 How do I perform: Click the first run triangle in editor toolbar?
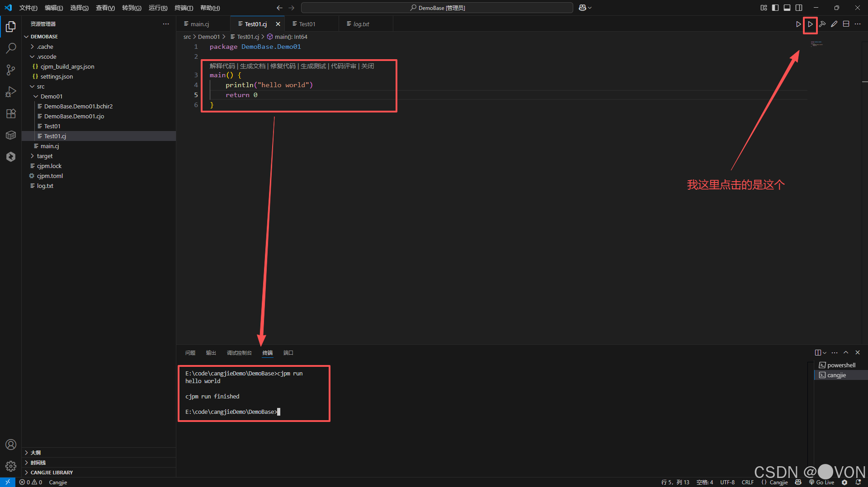click(798, 24)
